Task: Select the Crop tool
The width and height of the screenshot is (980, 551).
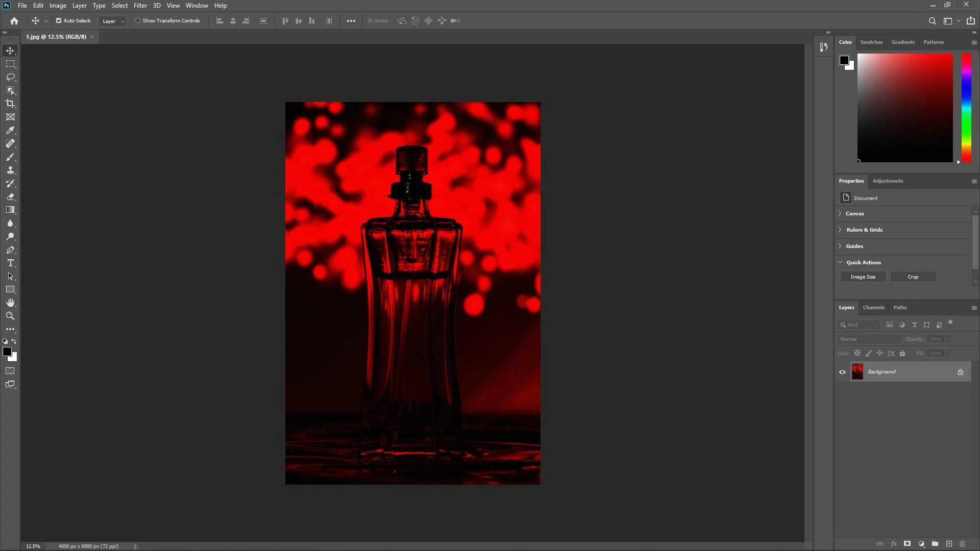Action: coord(10,104)
